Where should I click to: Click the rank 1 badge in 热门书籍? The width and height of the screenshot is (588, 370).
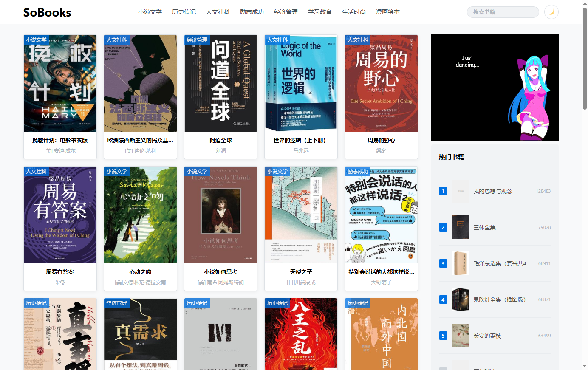443,191
